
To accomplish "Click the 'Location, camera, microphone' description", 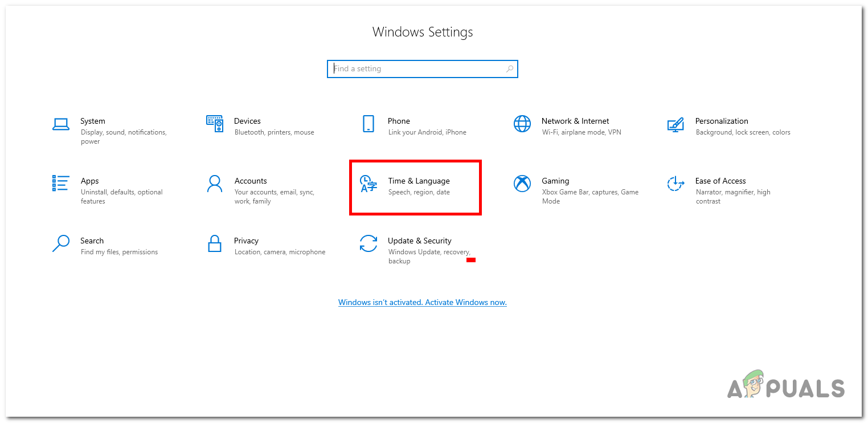I will coord(280,252).
